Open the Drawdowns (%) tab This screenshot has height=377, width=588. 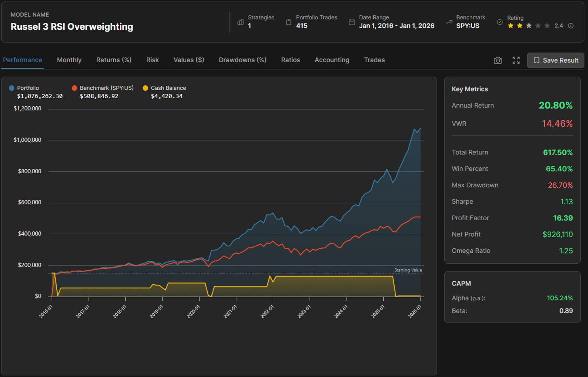[243, 60]
